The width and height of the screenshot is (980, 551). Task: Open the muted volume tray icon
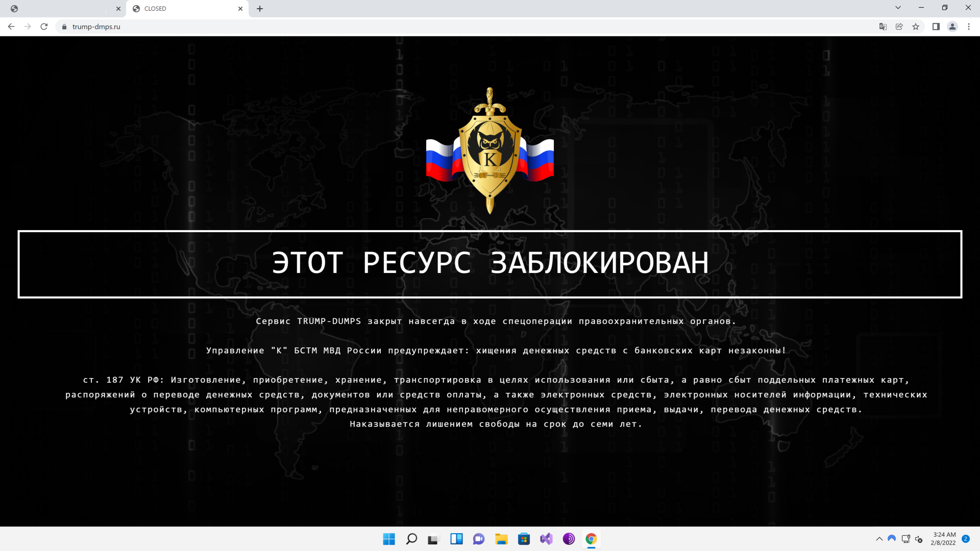(x=919, y=539)
